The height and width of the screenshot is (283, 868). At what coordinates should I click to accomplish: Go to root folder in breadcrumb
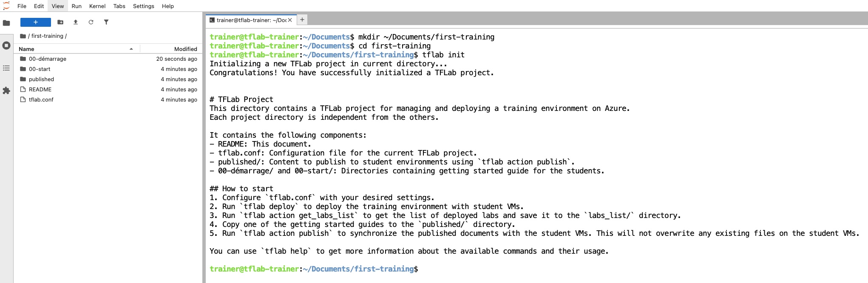point(23,36)
